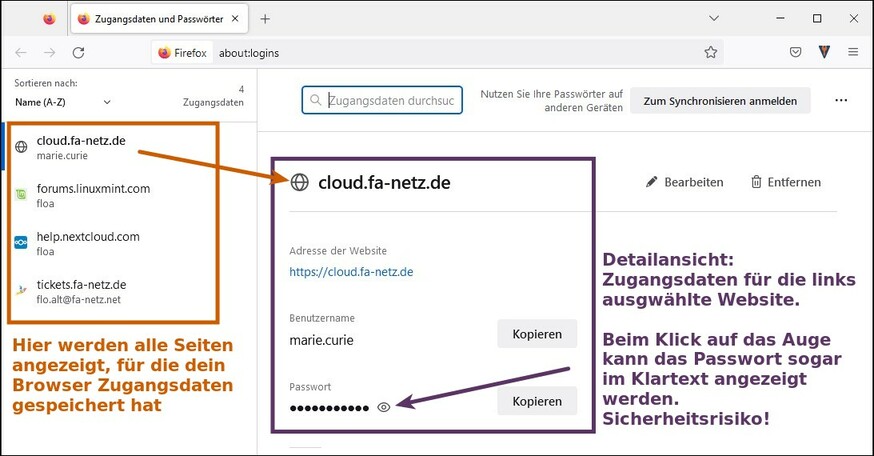The width and height of the screenshot is (874, 456).
Task: Expand the list all tabs chevron
Action: point(714,19)
